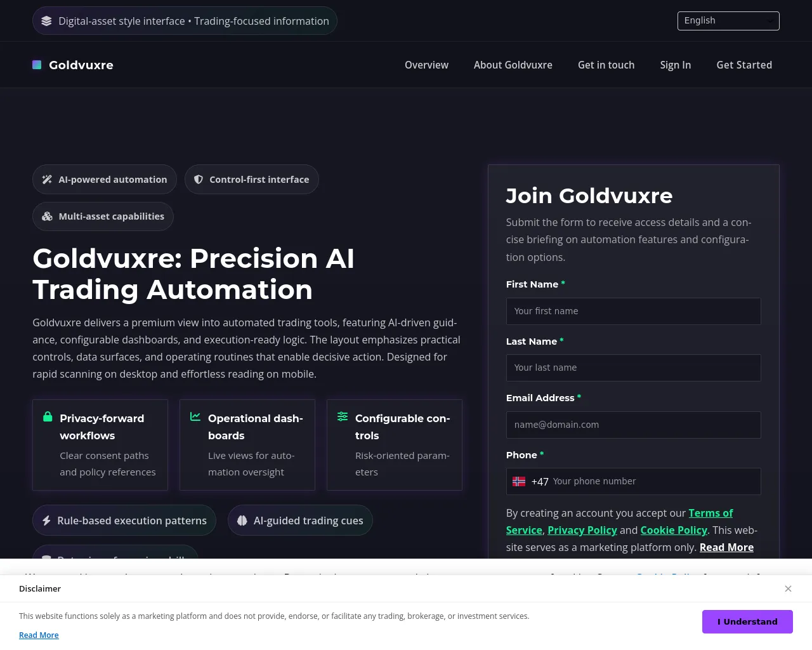Click the Goldvuxre gradient square logo
Viewport: 812px width, 650px height.
[x=37, y=65]
